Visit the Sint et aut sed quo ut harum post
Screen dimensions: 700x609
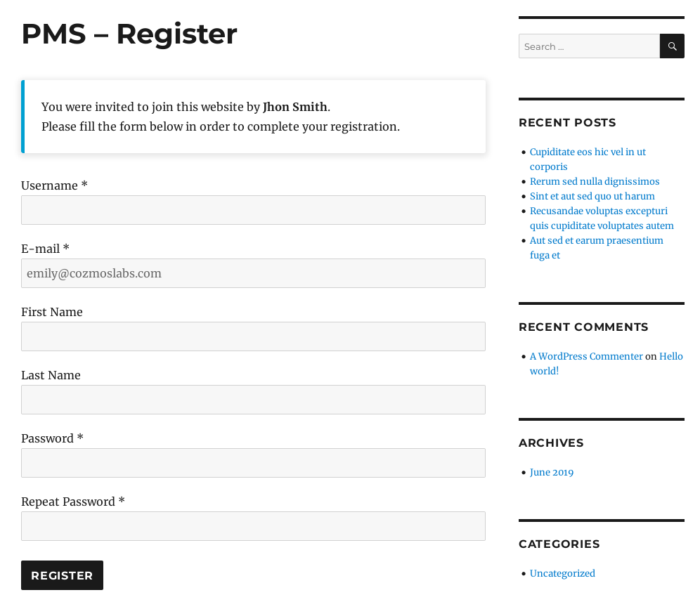[592, 196]
